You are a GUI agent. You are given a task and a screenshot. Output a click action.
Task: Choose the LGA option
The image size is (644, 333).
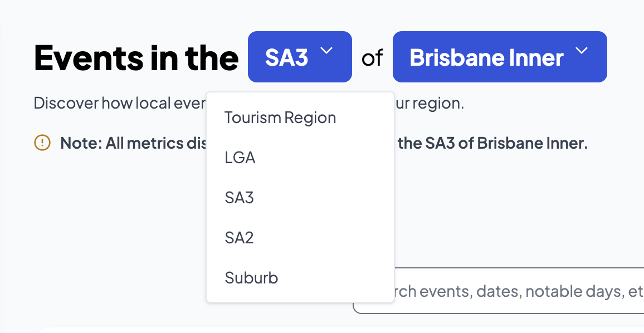(x=240, y=158)
